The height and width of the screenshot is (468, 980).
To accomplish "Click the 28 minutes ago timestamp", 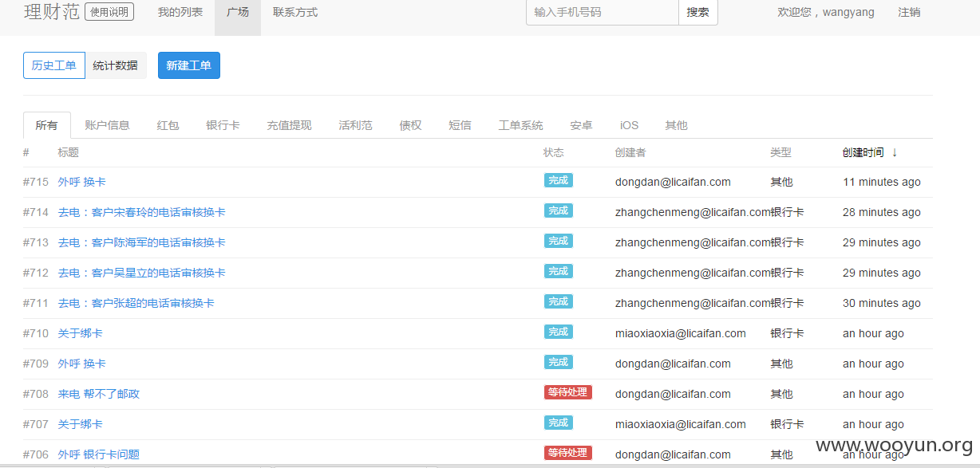I will point(882,212).
